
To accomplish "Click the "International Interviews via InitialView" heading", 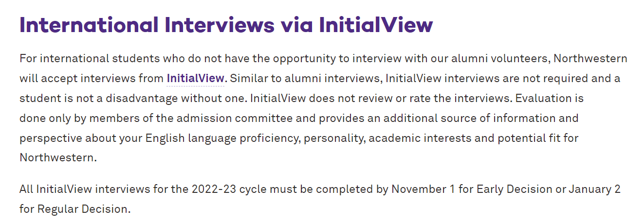I will coord(226,25).
